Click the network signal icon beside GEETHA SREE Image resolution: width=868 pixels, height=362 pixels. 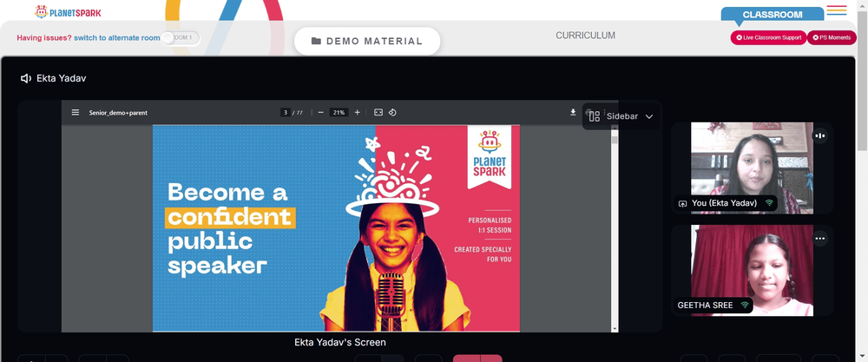745,305
